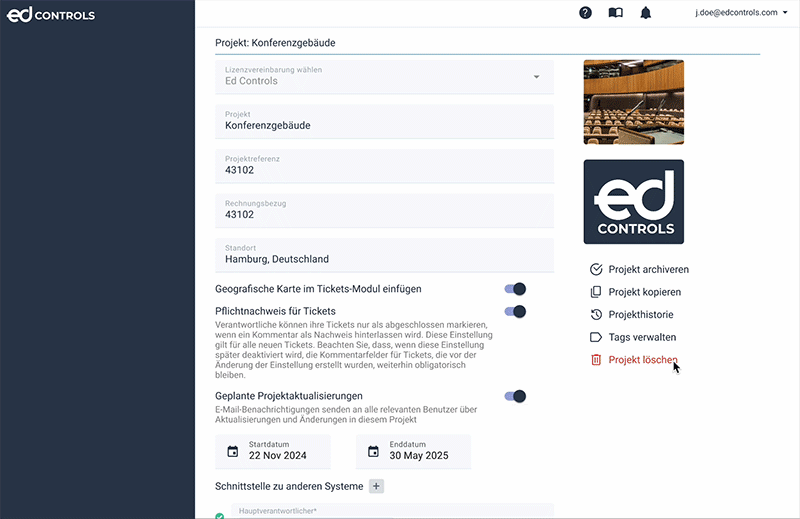This screenshot has height=519, width=800.
Task: Click the history icon beside Projekthistorie
Action: click(596, 315)
